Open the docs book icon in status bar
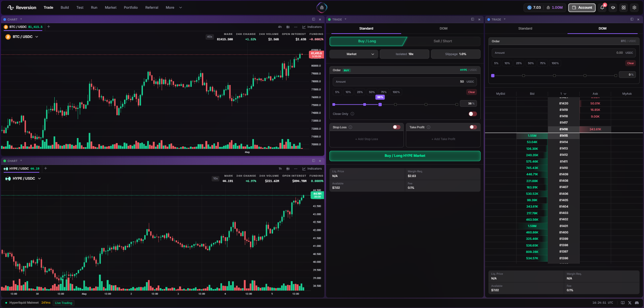 623,303
